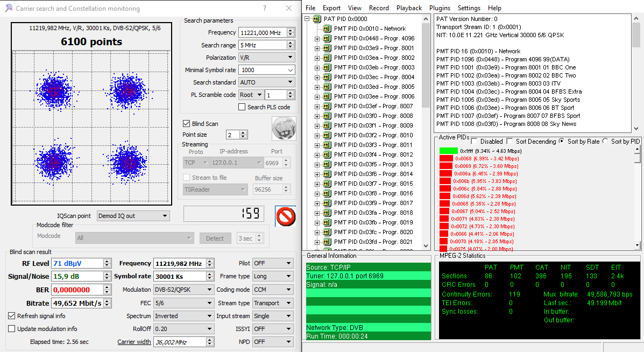Enable the Search PLS code checkbox

(242, 107)
